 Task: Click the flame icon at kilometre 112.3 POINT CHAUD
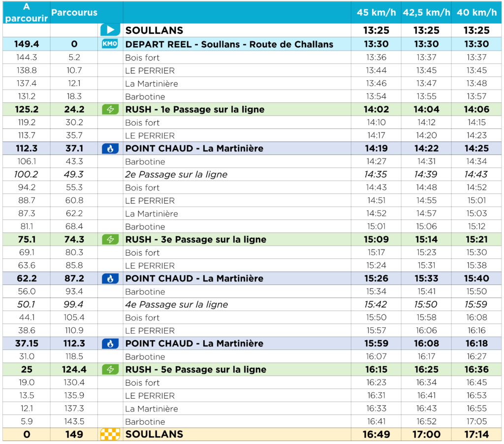pyautogui.click(x=110, y=344)
